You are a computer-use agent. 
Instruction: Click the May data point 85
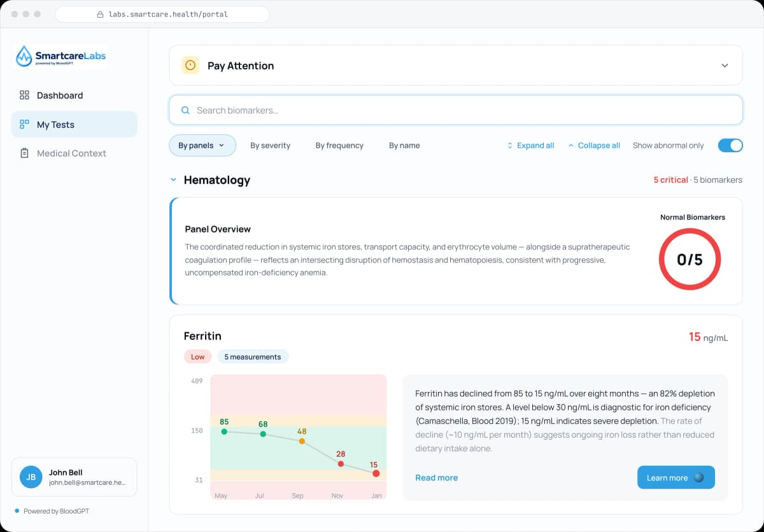click(x=224, y=431)
